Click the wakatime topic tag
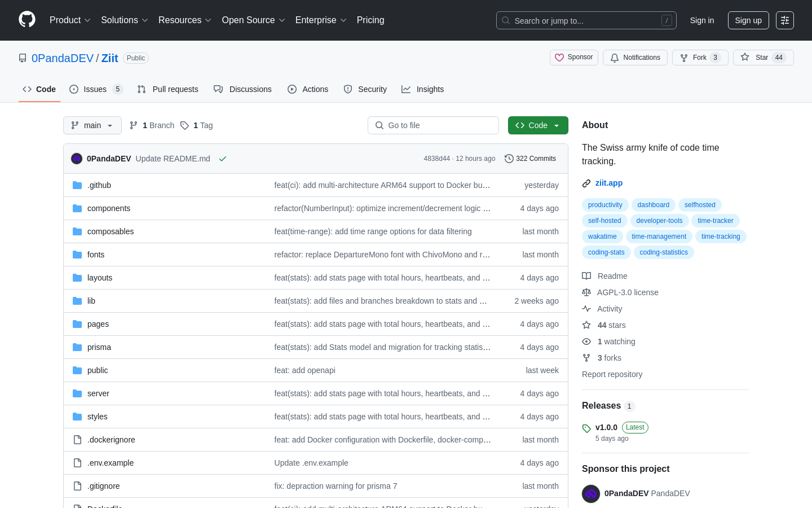 pos(602,237)
